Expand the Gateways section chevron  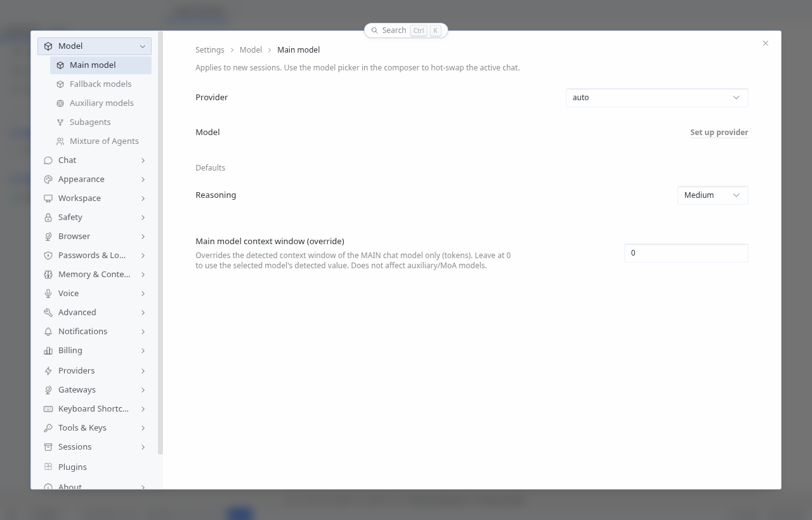[143, 390]
